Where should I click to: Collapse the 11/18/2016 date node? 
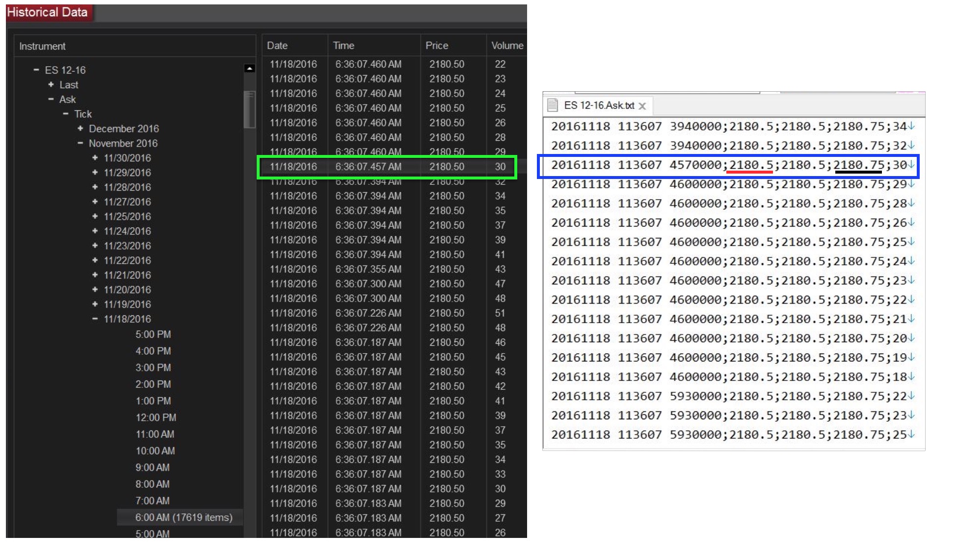point(95,319)
